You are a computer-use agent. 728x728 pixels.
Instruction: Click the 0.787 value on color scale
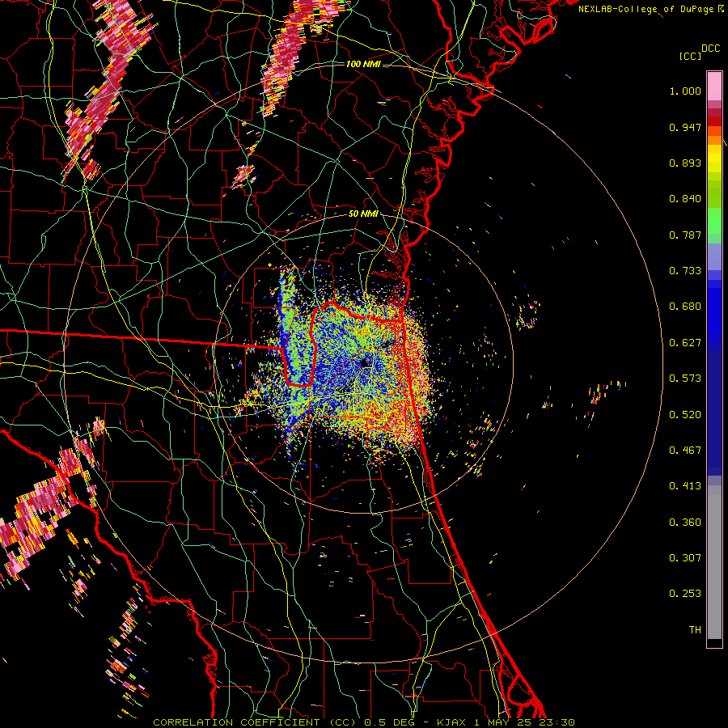pos(685,235)
